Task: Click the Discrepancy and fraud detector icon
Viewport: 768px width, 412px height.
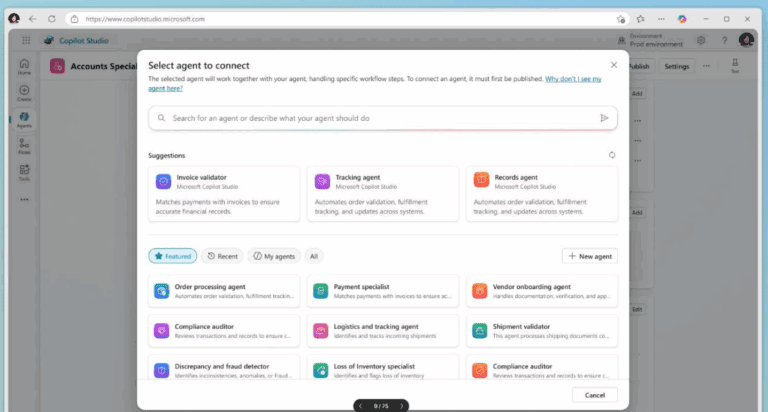Action: [161, 370]
